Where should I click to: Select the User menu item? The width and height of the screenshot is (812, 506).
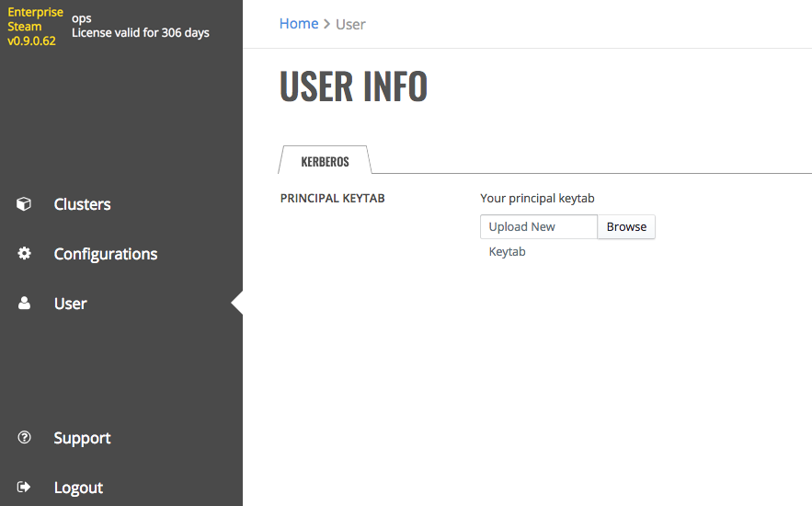tap(71, 304)
